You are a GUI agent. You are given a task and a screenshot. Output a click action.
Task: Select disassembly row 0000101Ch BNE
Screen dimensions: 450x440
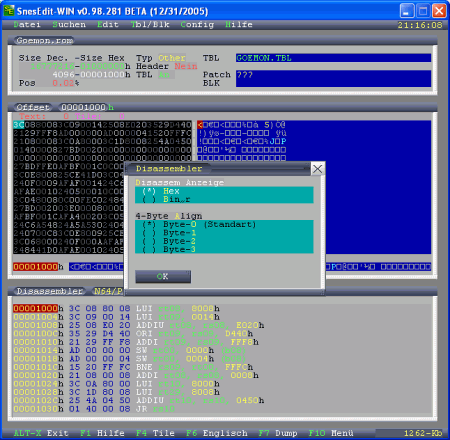click(x=133, y=367)
